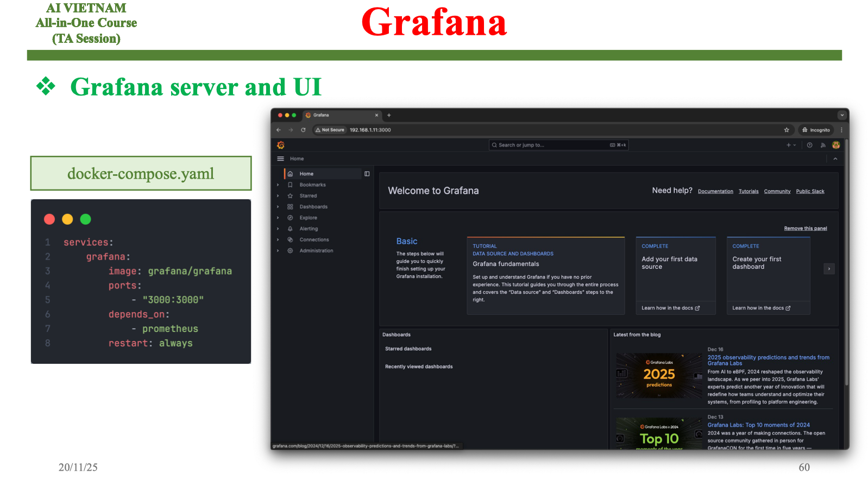Open the plus New dropdown
This screenshot has width=868, height=480.
(790, 145)
